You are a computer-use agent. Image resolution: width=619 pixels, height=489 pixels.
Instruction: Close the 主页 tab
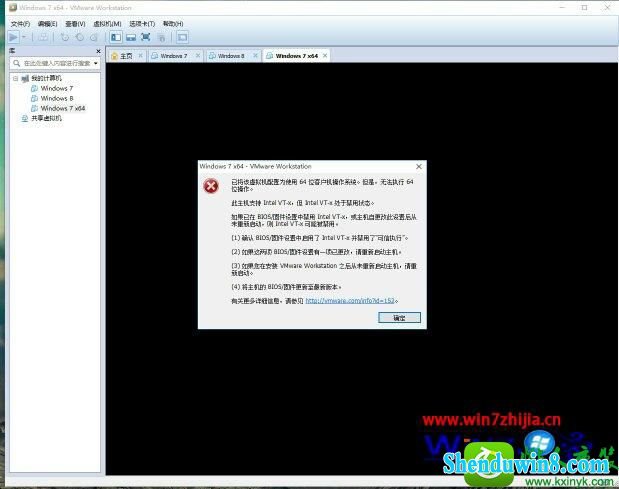140,56
